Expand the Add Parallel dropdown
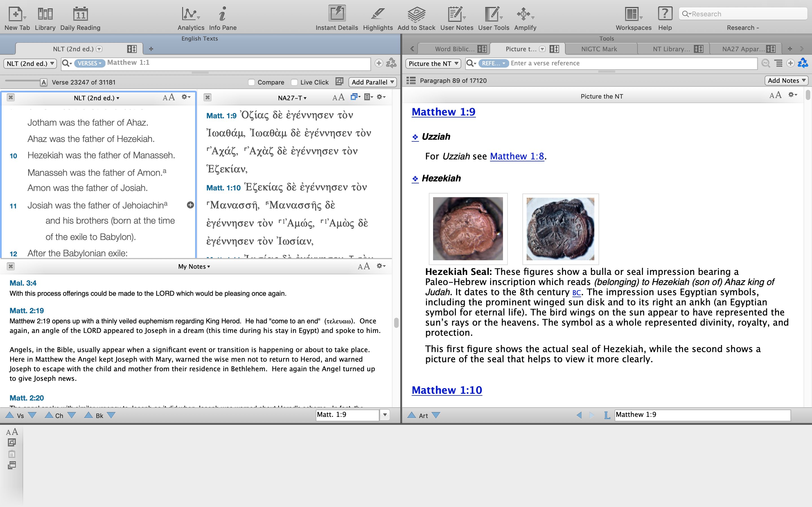The width and height of the screenshot is (812, 507). click(372, 82)
